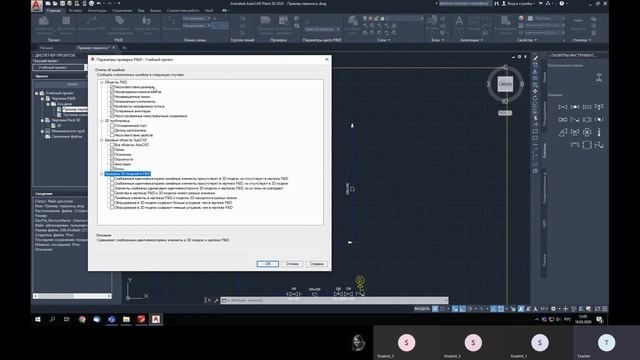
Task: Click the help question-mark icon in title bar
Action: pos(562,3)
